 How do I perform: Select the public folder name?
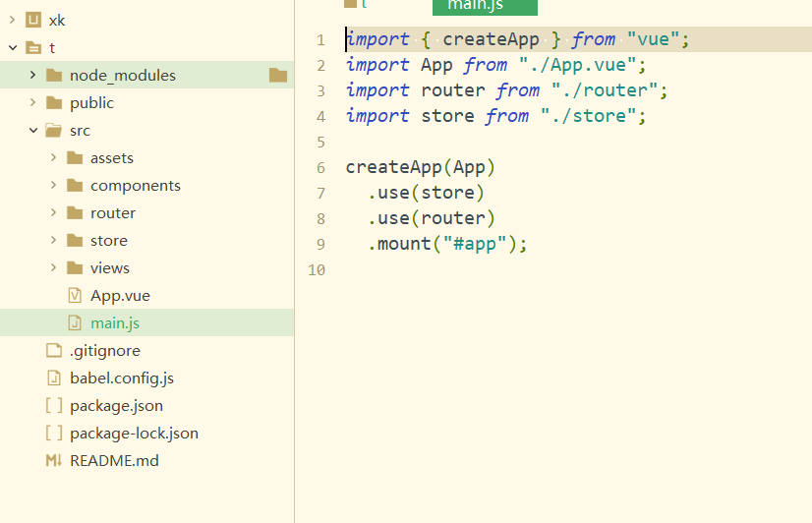coord(91,103)
